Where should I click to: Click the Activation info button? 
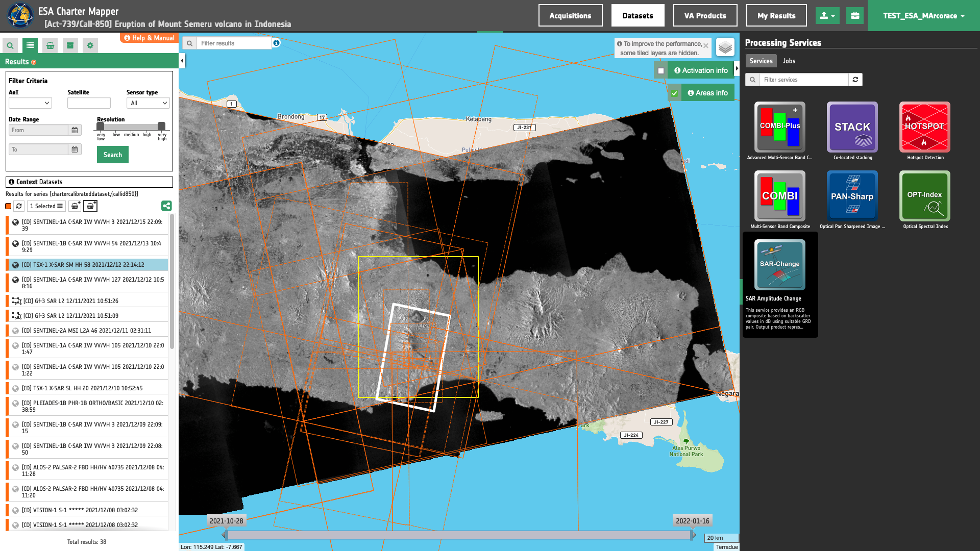(701, 70)
